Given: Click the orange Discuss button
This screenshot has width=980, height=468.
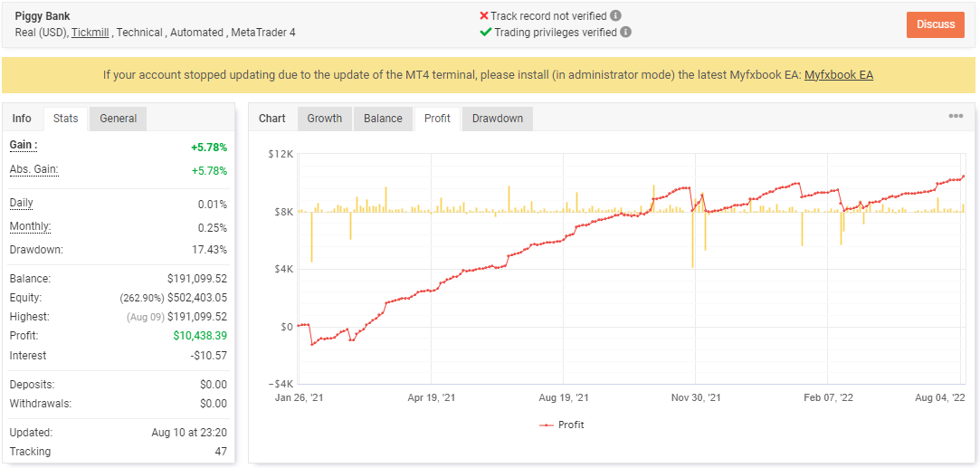Looking at the screenshot, I should click(936, 24).
